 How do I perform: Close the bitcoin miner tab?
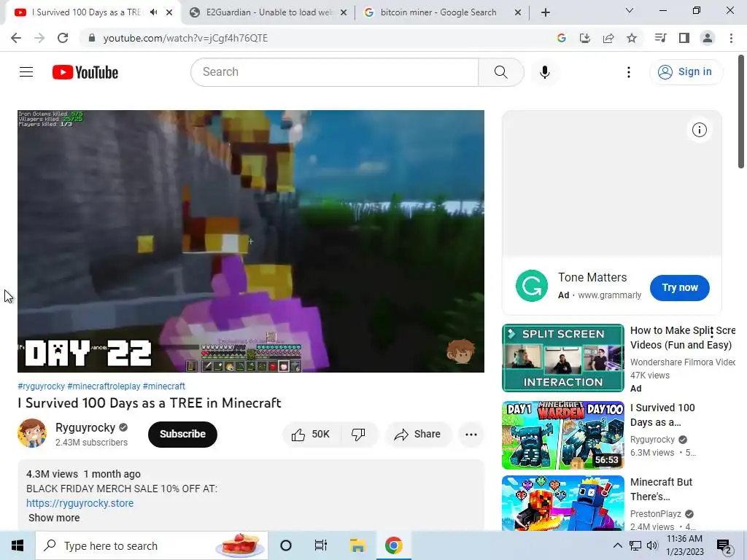(x=518, y=12)
